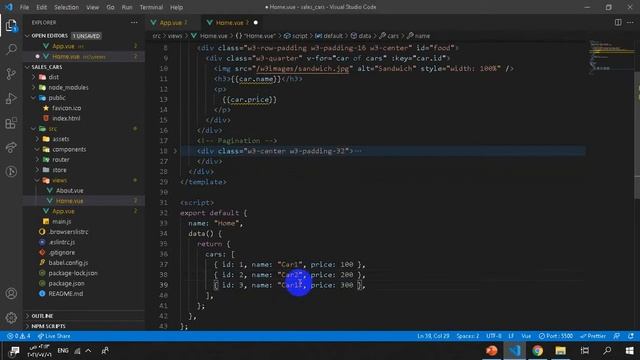The image size is (640, 360).
Task: Click VS Code icon in taskbar
Action: pyautogui.click(x=515, y=351)
